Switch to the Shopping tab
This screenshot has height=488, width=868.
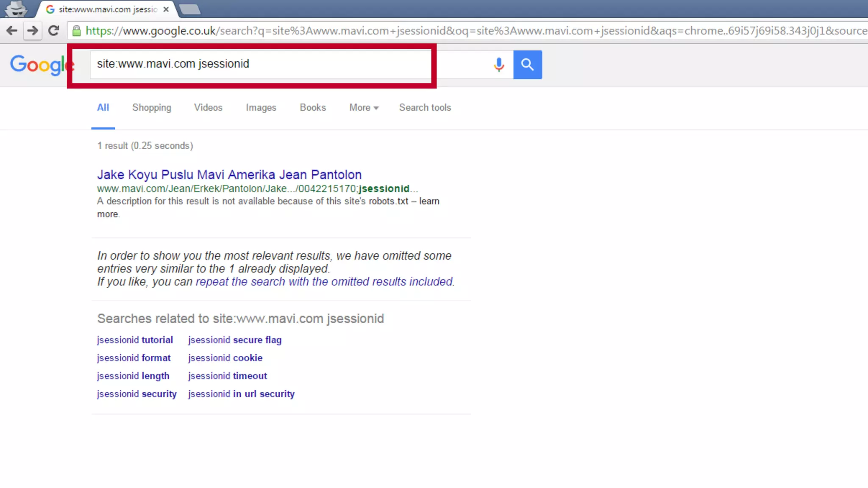point(151,108)
